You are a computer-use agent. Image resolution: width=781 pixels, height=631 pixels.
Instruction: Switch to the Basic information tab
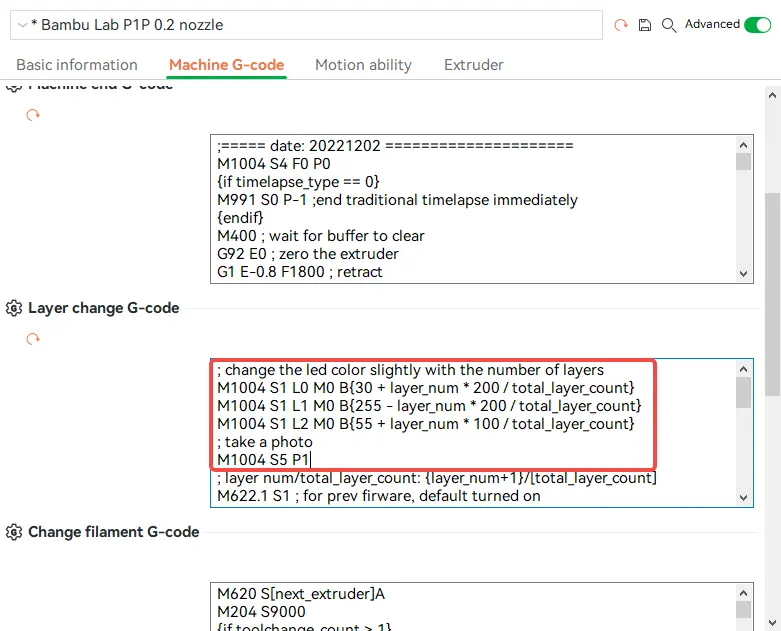click(77, 65)
